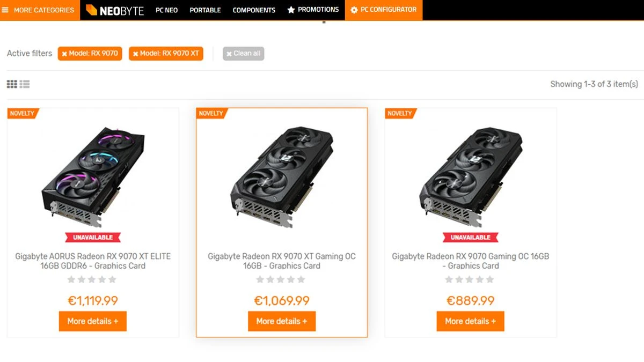Viewport: 644px width, 362px height.
Task: Remove the Model: RX 9070 XT filter
Action: (136, 54)
